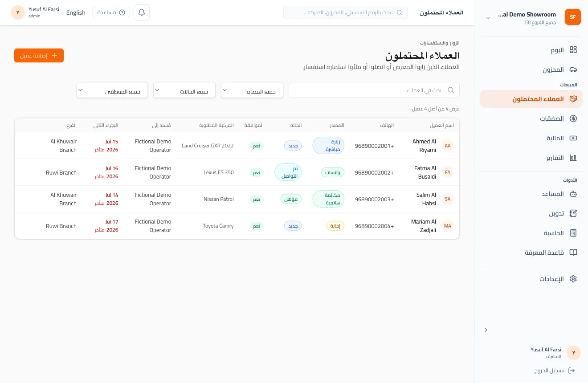Click phone number 96890002001+

(x=375, y=146)
